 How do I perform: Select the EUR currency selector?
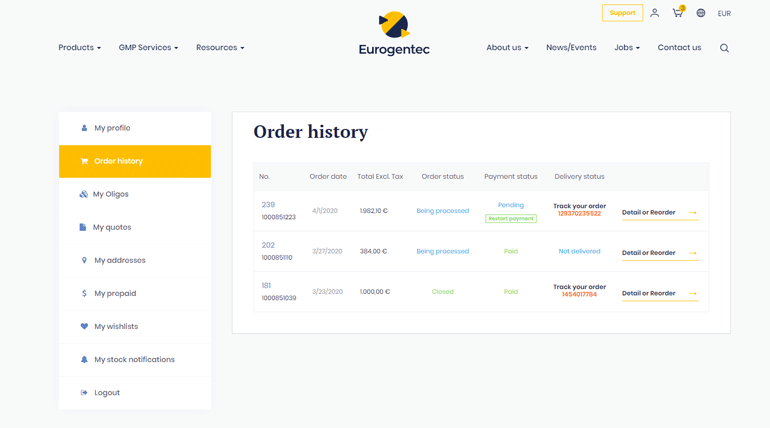(x=724, y=14)
